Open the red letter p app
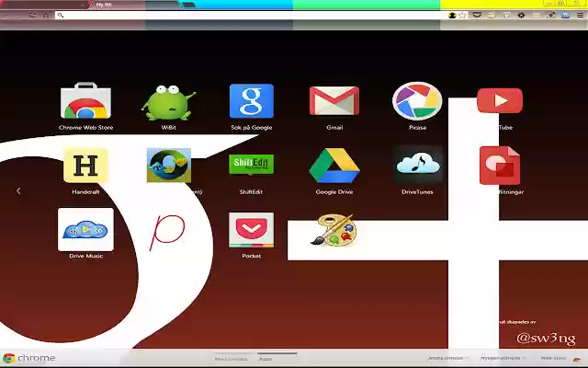The width and height of the screenshot is (588, 368). [167, 232]
